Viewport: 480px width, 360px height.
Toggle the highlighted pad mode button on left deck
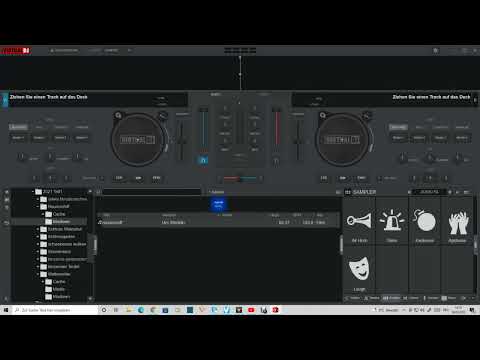click(18, 127)
